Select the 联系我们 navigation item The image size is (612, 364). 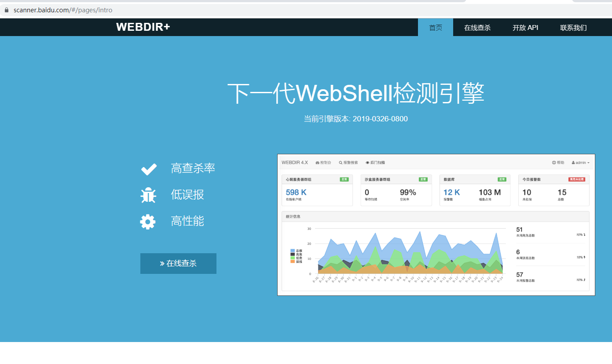[573, 27]
